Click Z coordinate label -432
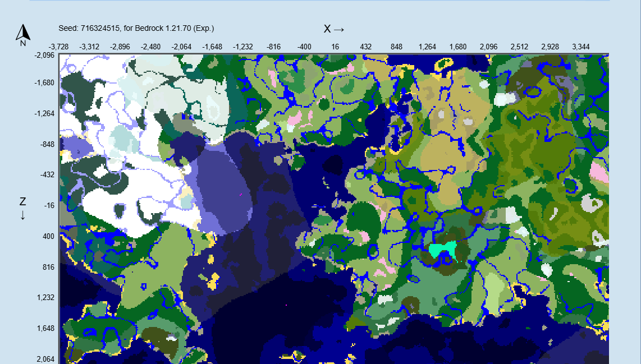Viewport: 641px width, 364px height. pos(47,174)
